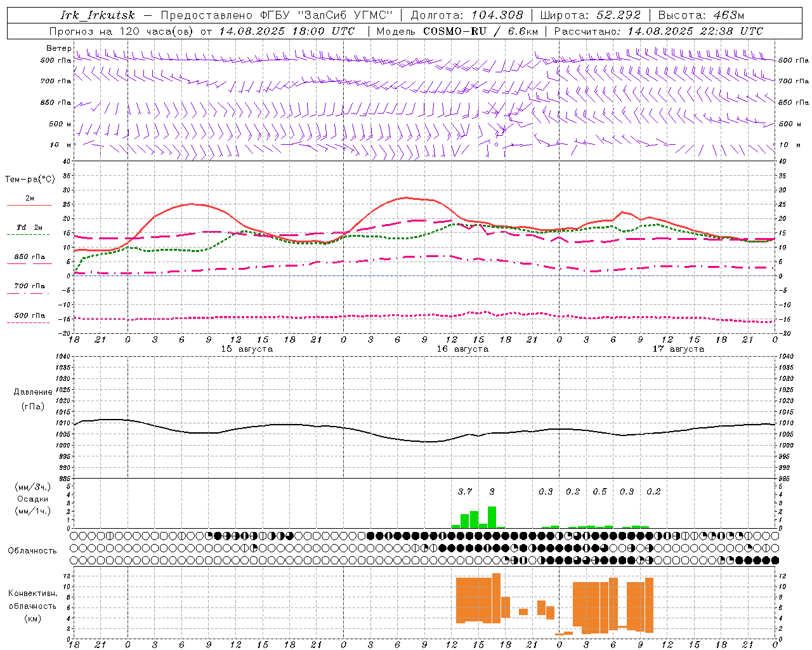The image size is (812, 650).
Task: Click the (мм/1ч.) units label
Action: click(33, 511)
